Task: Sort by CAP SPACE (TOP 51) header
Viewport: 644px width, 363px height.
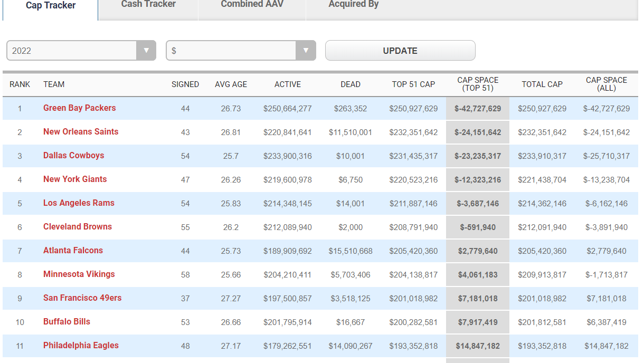Action: point(478,84)
